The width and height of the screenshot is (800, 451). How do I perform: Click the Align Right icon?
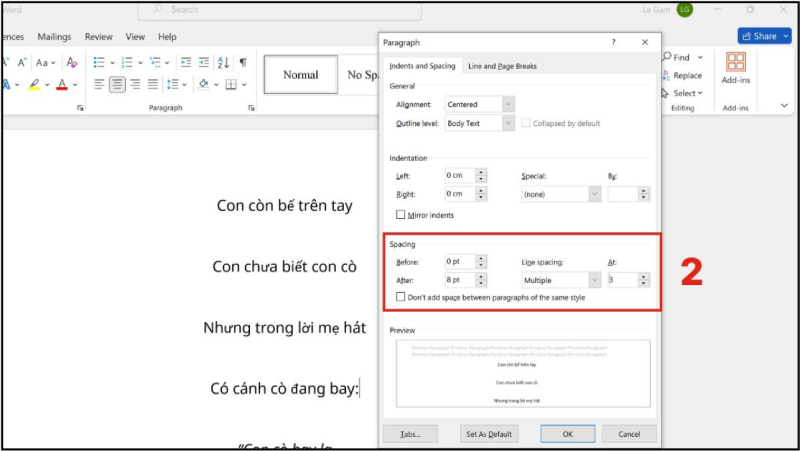(x=135, y=84)
